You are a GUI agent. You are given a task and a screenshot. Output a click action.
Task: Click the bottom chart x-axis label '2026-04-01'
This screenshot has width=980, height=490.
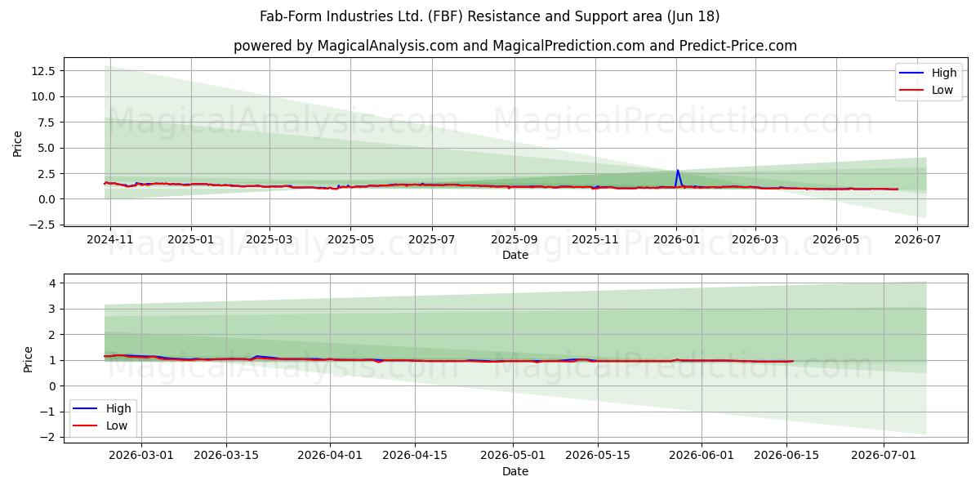[x=330, y=456]
